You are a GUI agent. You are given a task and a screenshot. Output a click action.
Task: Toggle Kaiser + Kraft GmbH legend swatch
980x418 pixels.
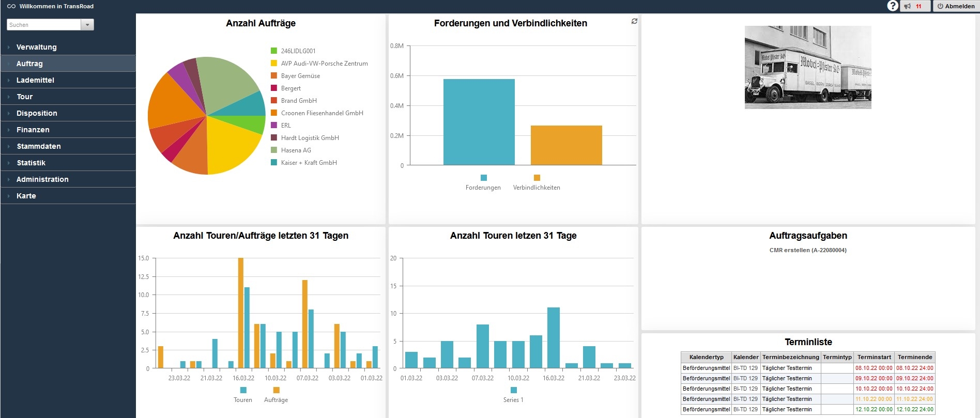pyautogui.click(x=274, y=162)
